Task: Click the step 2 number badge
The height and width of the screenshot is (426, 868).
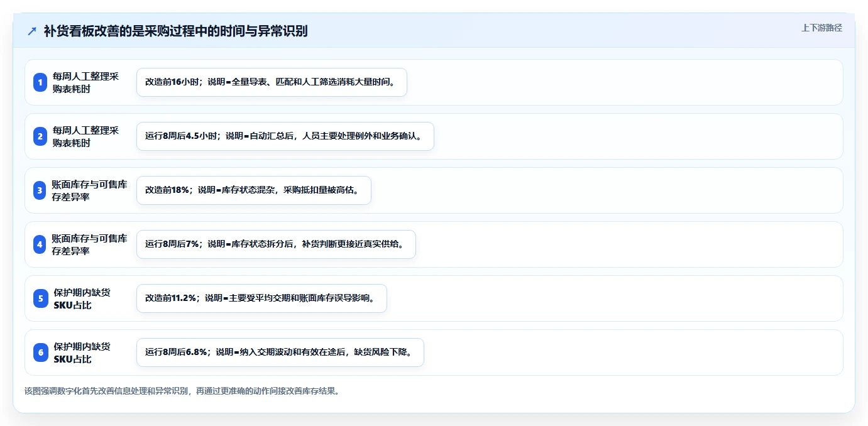Action: coord(40,136)
